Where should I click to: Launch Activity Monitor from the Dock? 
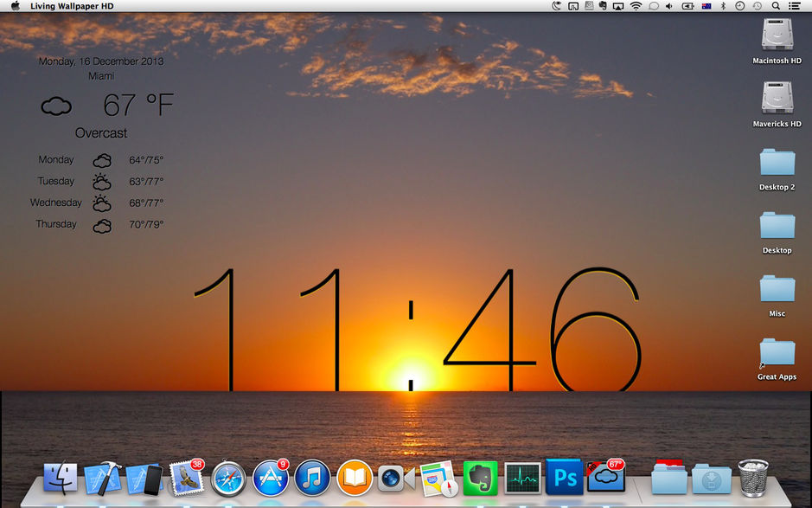[521, 476]
